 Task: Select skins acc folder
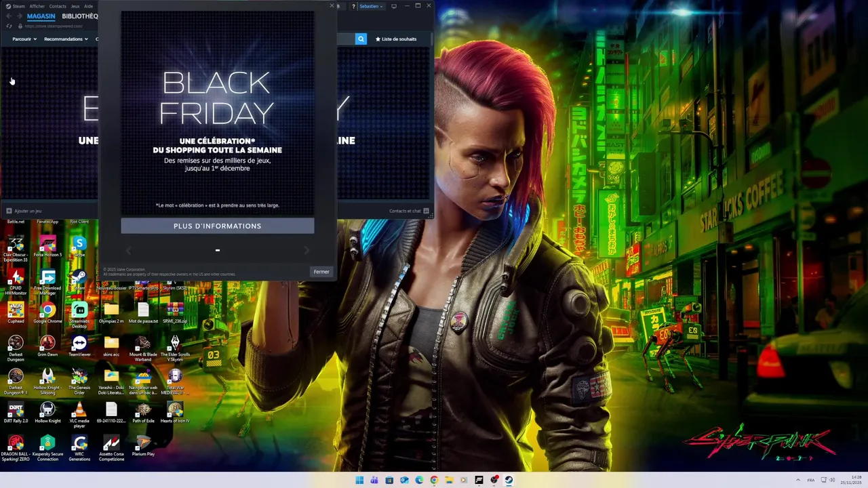[x=111, y=346]
